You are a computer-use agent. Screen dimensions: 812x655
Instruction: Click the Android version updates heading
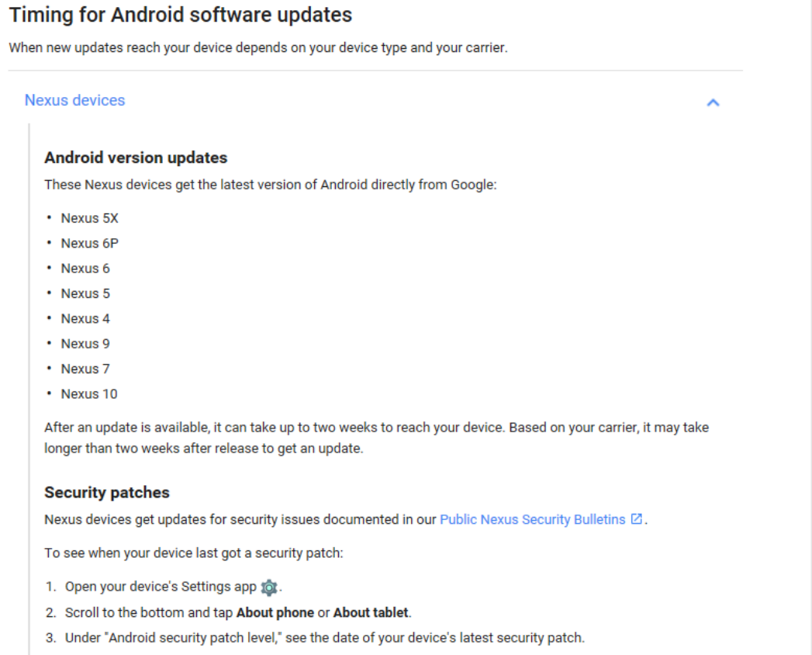(x=136, y=158)
